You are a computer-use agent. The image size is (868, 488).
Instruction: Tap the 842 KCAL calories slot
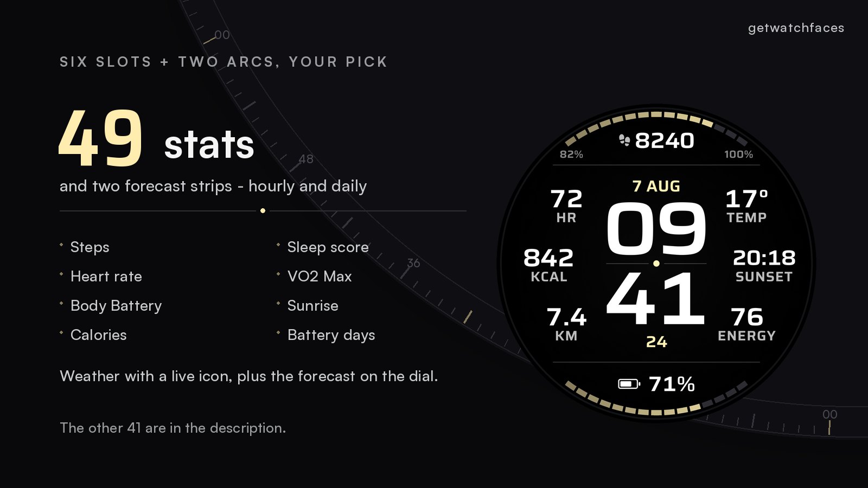pyautogui.click(x=548, y=265)
